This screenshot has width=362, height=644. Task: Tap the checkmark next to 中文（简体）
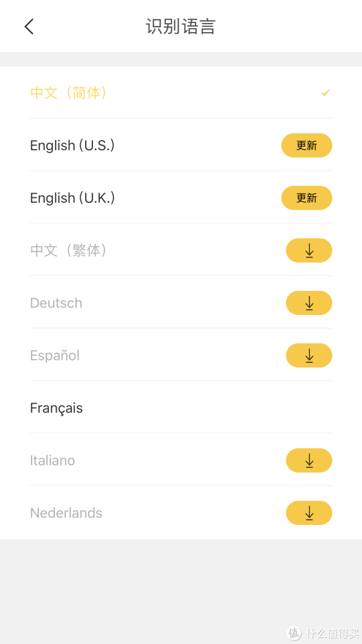pos(326,93)
